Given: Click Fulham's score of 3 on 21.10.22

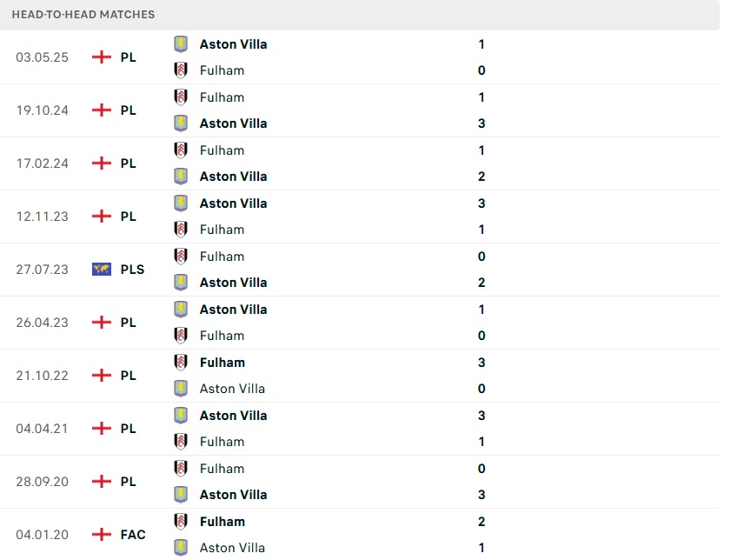Looking at the screenshot, I should point(482,363).
